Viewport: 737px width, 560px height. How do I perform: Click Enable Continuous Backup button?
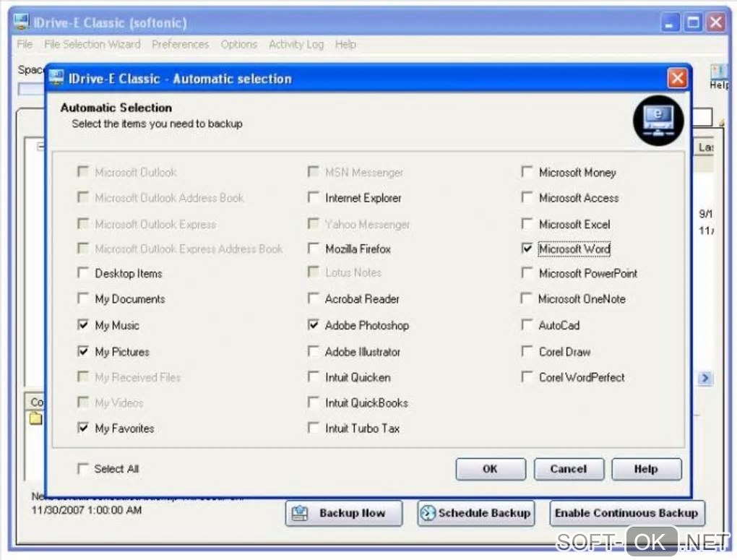[x=627, y=513]
